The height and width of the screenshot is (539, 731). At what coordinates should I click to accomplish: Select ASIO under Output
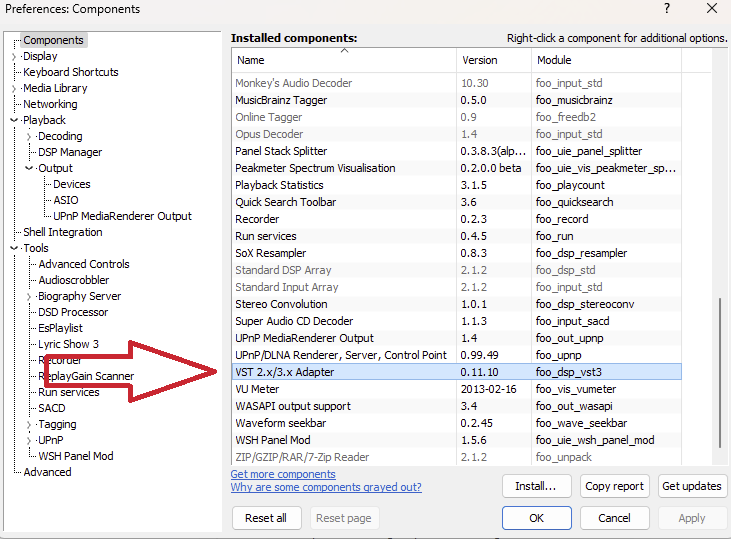pos(66,200)
